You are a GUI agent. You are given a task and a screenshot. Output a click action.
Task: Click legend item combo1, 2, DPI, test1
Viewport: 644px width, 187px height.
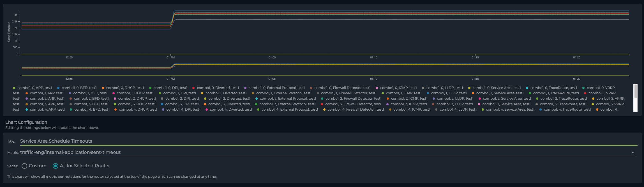[180, 99]
